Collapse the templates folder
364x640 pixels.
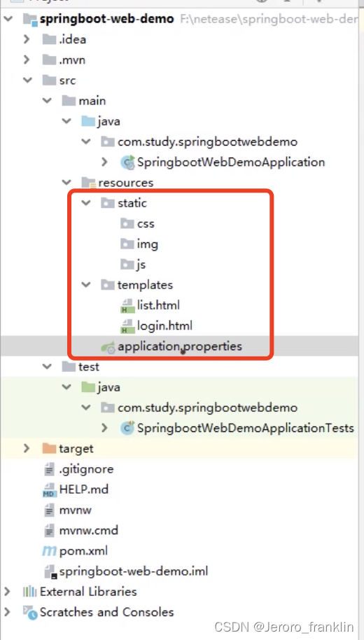[86, 284]
